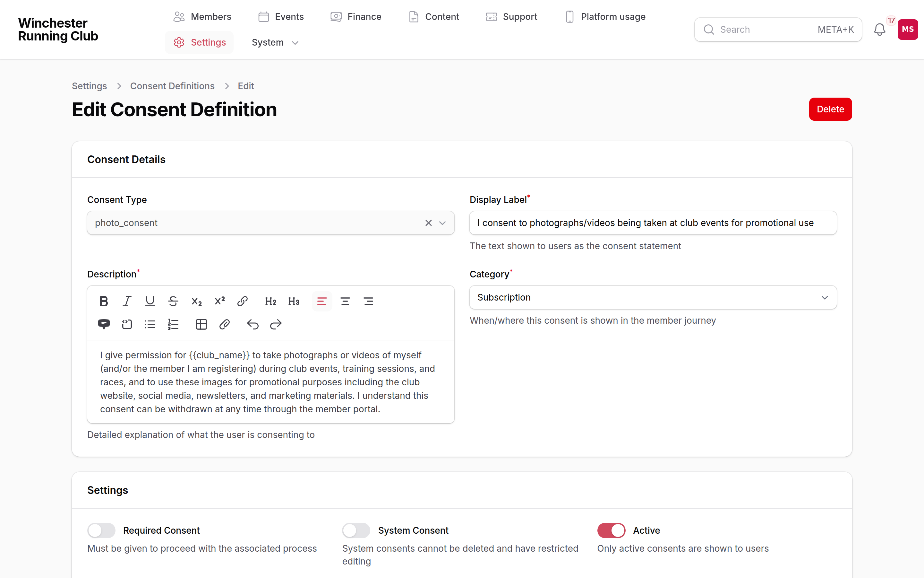Expand the System menu
The image size is (924, 578).
tap(275, 42)
